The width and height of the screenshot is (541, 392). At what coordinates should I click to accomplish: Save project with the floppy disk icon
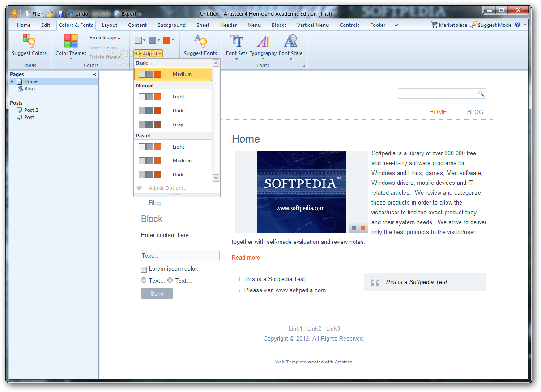tap(60, 14)
